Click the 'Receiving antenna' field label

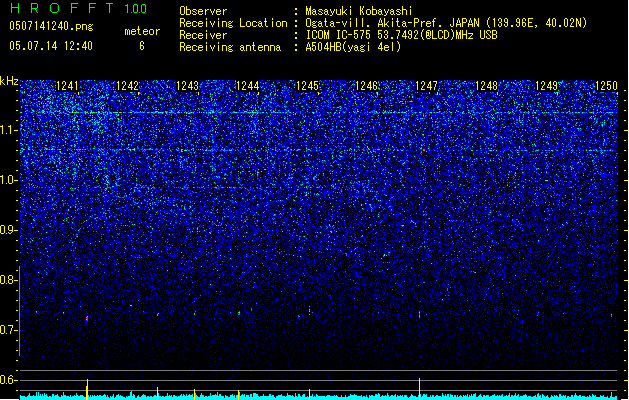230,47
